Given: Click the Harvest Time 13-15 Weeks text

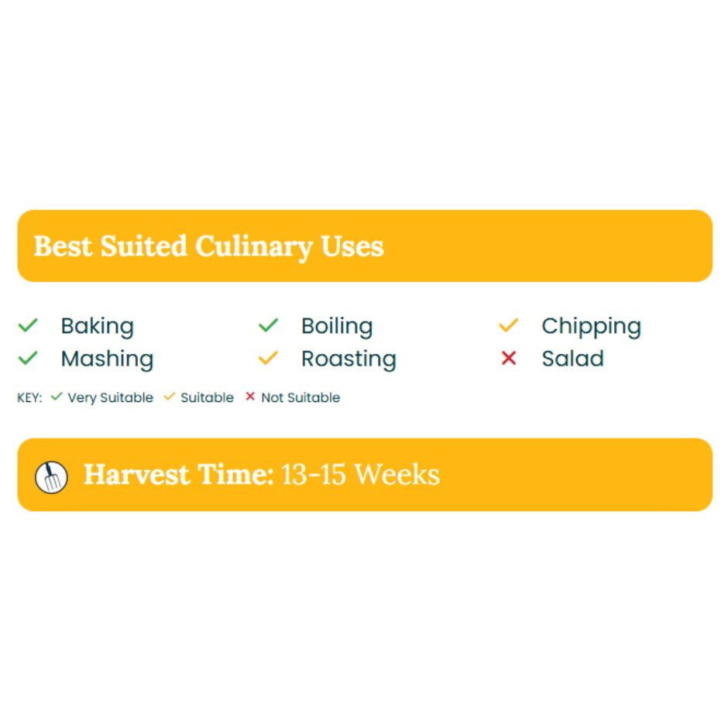Looking at the screenshot, I should [x=262, y=475].
